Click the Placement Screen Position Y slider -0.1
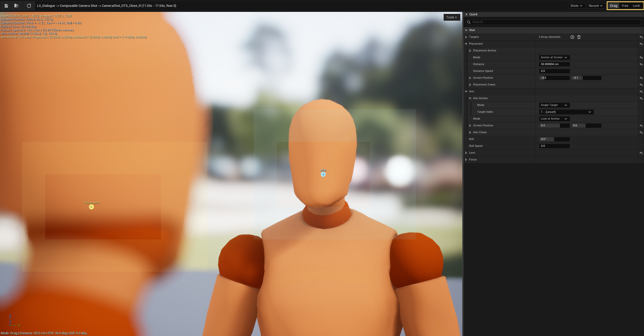644x336 pixels. click(586, 78)
